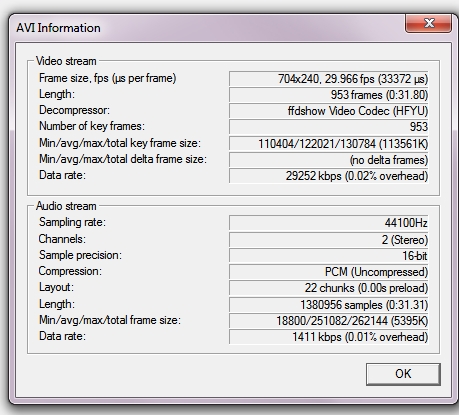Screen dimensions: 459x415
Task: Select the 1411 kbps audio data rate
Action: coord(329,337)
